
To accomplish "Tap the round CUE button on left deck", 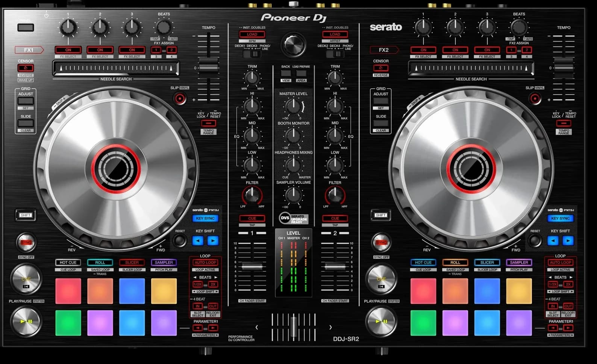I will click(x=26, y=279).
